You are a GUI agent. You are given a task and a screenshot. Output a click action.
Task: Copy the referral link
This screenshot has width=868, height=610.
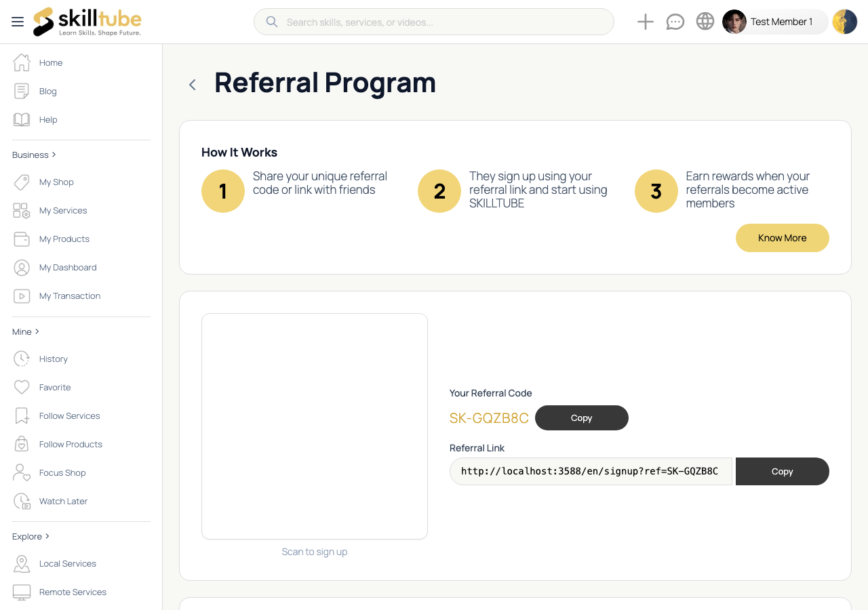pos(783,471)
